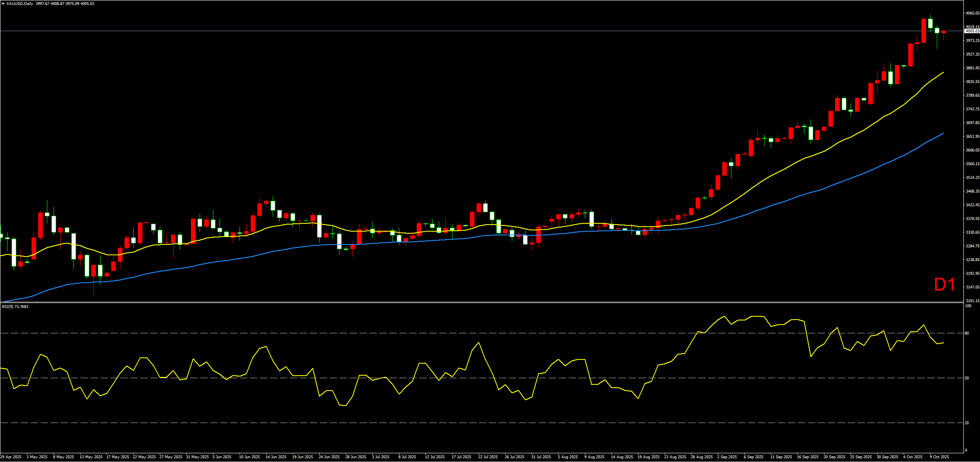The width and height of the screenshot is (980, 462).
Task: Click the current price tag 4005.03
Action: coord(971,31)
